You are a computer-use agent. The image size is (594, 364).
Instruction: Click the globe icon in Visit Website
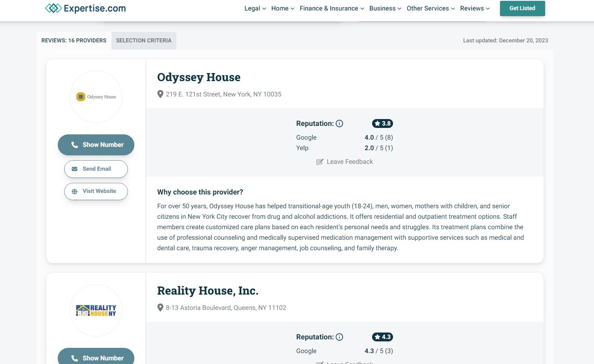coord(75,191)
